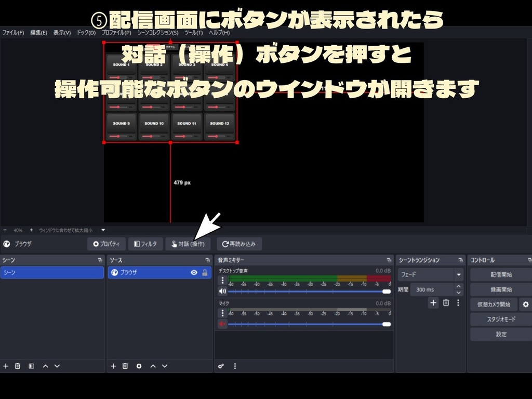Add a scene transition with the plus icon

(x=433, y=303)
